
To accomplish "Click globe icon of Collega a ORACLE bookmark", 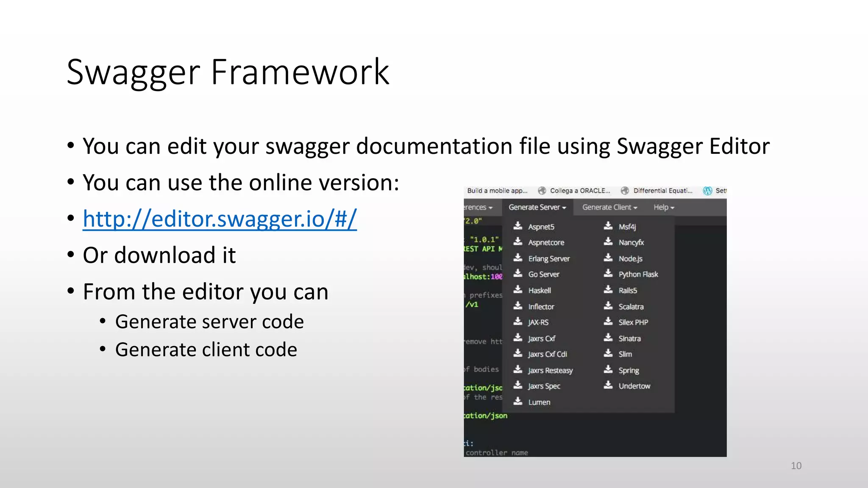I will coord(542,191).
